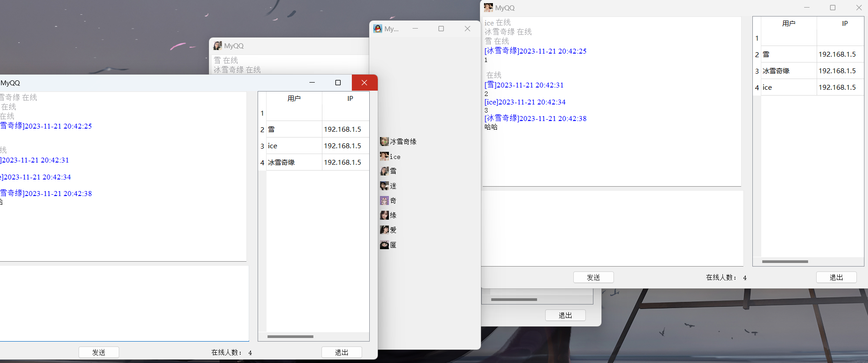Image resolution: width=868 pixels, height=363 pixels.
Task: Click the contact name 匿 in the contact list
Action: [393, 245]
